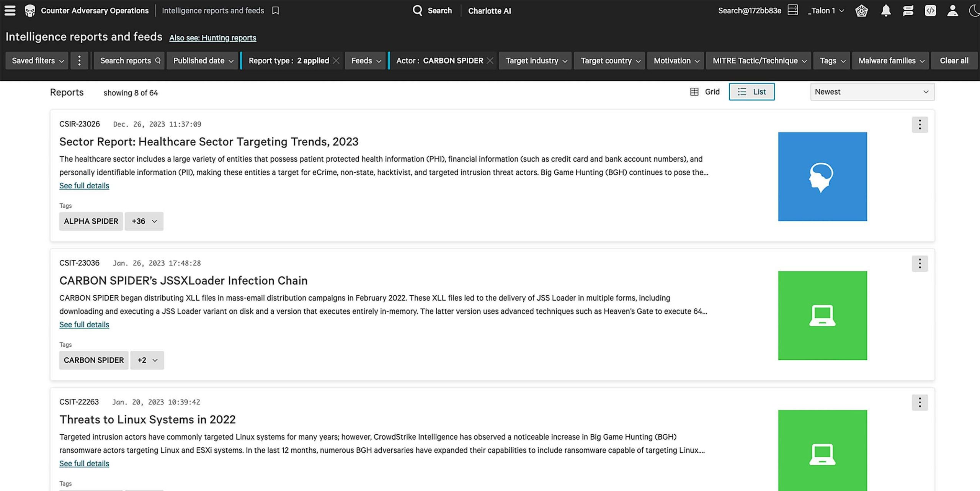980x491 pixels.
Task: Follow the Also see: Hunting reports link
Action: (213, 38)
